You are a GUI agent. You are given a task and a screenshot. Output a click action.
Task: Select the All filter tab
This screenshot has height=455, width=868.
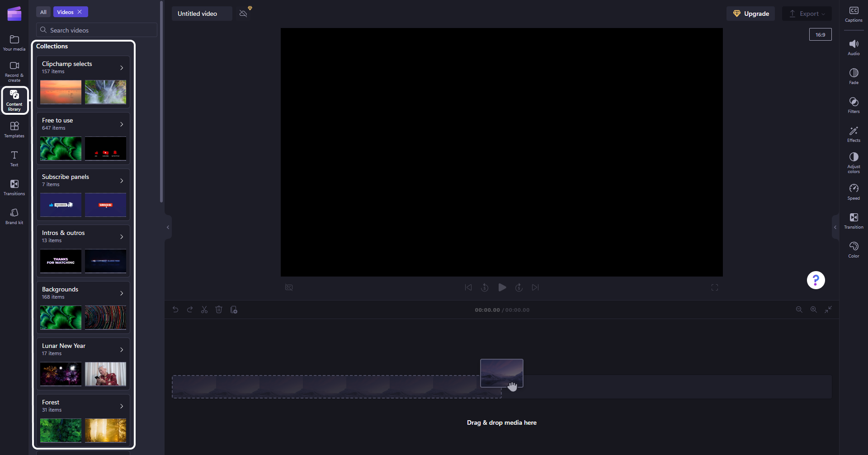[x=43, y=12]
